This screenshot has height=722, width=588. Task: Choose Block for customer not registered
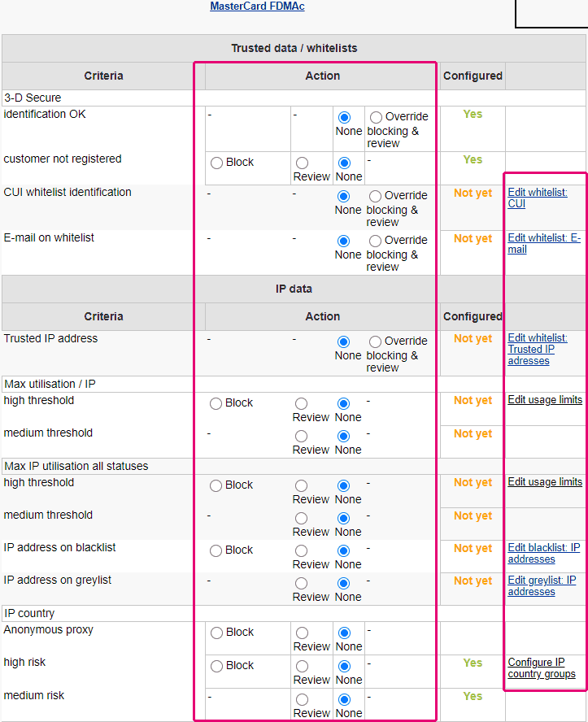pos(216,163)
